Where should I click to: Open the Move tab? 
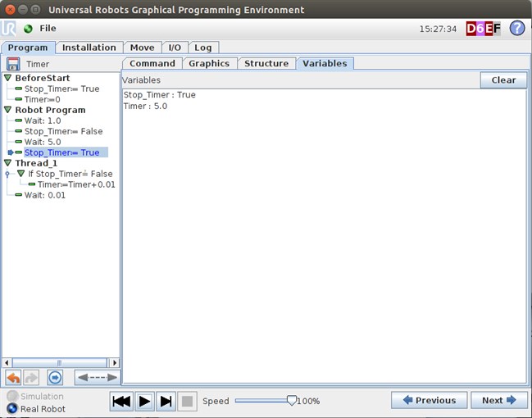click(142, 48)
